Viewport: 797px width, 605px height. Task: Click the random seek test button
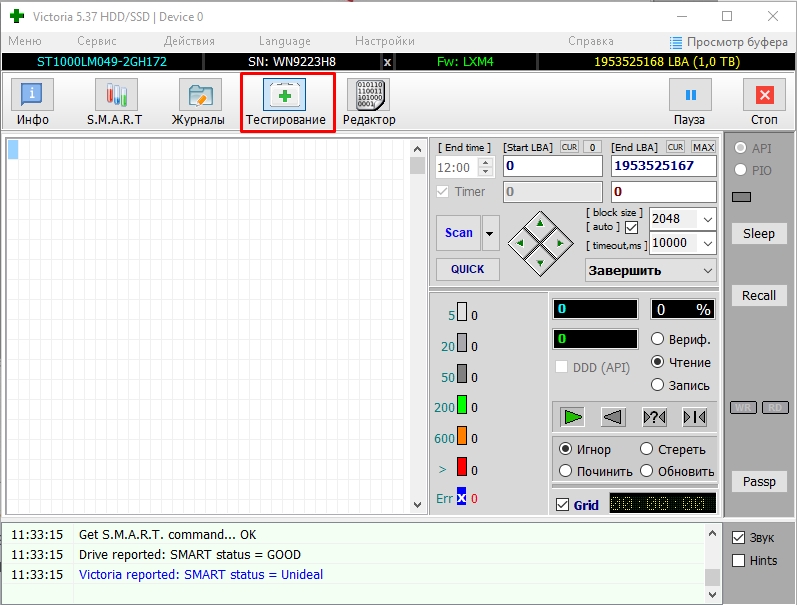[x=654, y=417]
